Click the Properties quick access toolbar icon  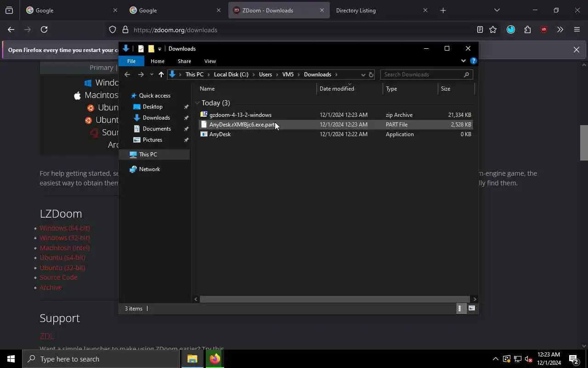click(x=141, y=49)
